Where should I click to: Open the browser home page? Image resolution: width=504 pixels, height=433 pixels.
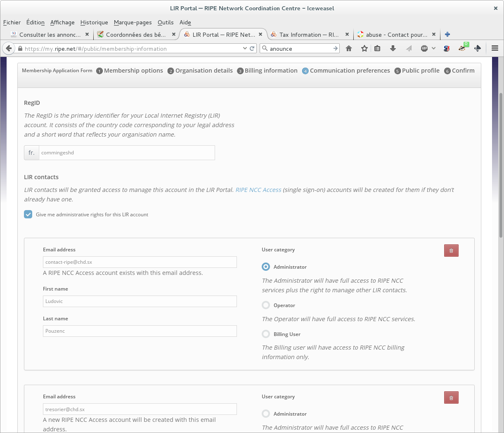pyautogui.click(x=349, y=48)
